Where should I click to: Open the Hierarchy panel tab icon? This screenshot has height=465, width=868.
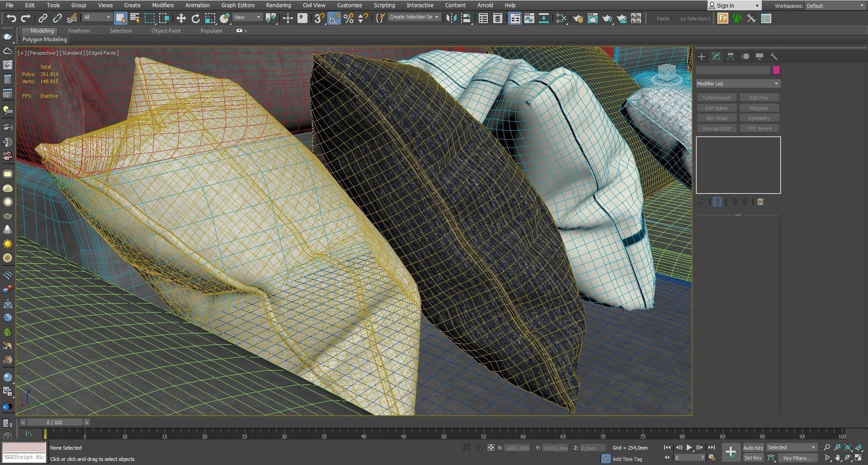[x=731, y=57]
